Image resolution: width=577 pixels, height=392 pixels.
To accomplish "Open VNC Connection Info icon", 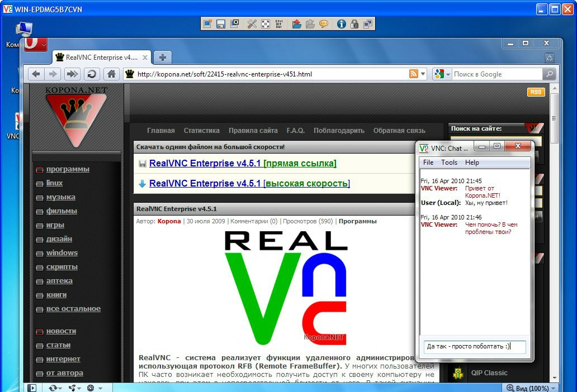I will (x=341, y=24).
